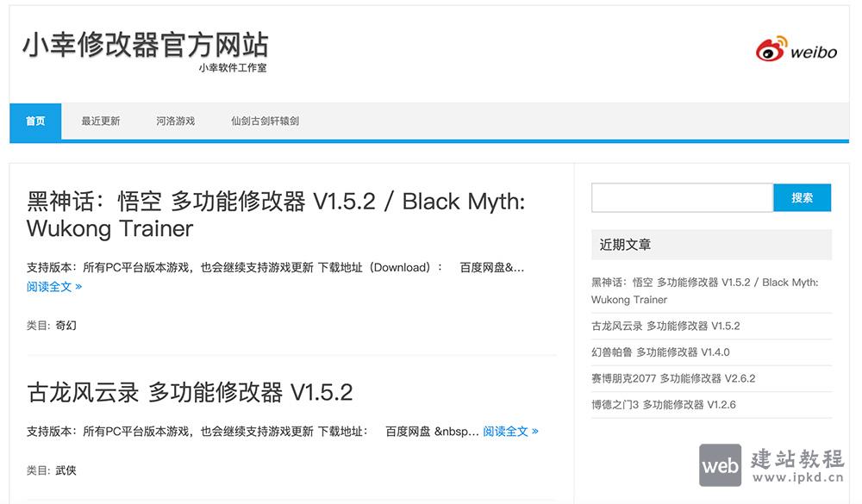Open the Weibo logo link

click(x=796, y=49)
